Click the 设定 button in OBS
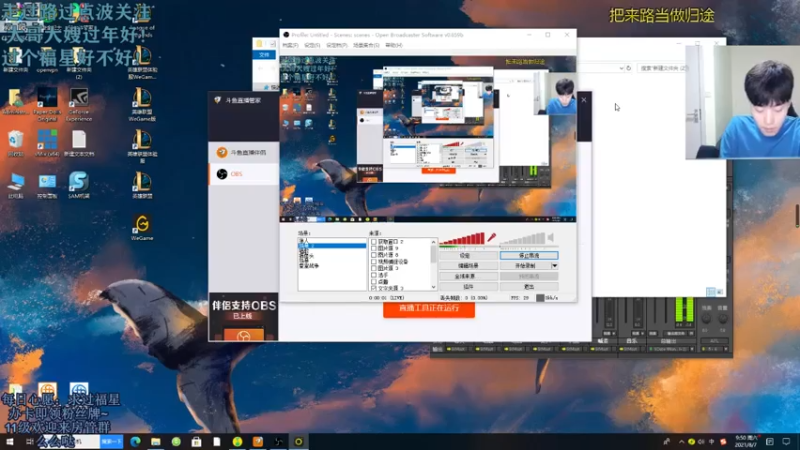This screenshot has height=450, width=800. tap(468, 256)
